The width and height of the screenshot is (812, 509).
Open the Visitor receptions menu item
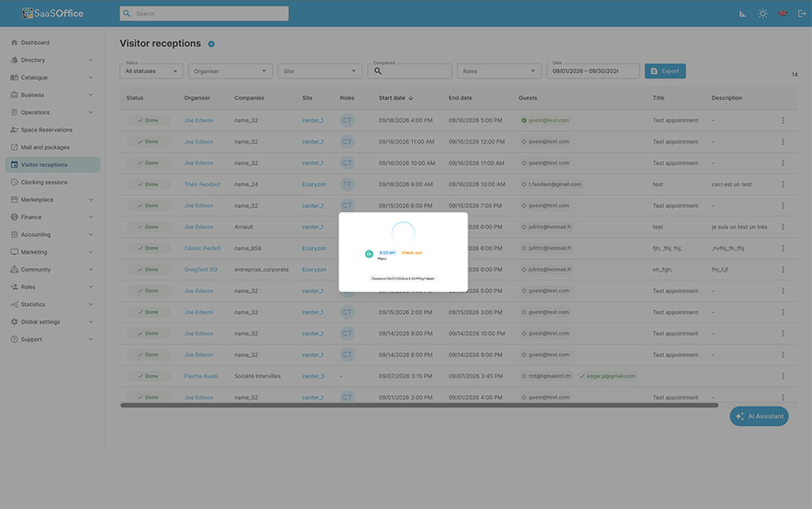click(x=52, y=165)
